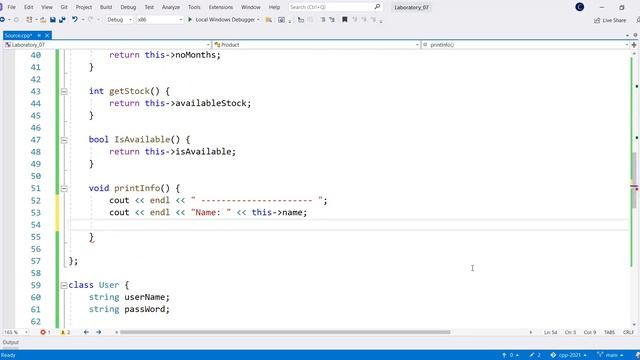Open the Edit menu
The height and width of the screenshot is (360, 640).
pos(29,7)
